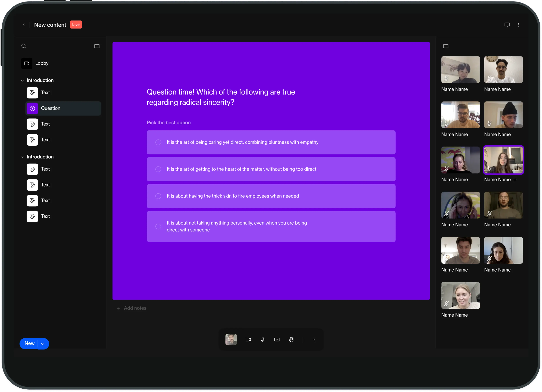
Task: Click the share screen icon
Action: pos(277,339)
